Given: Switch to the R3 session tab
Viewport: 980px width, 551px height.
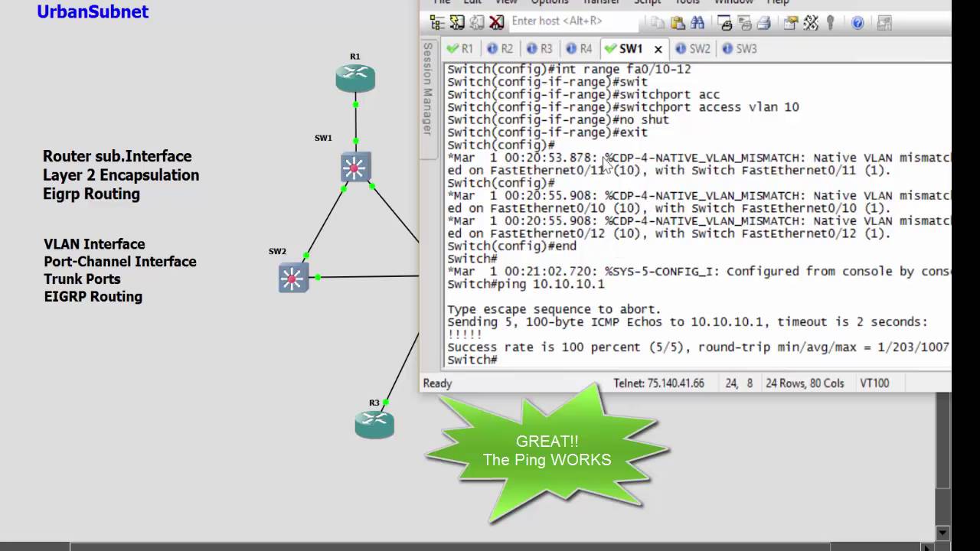Looking at the screenshot, I should (540, 48).
